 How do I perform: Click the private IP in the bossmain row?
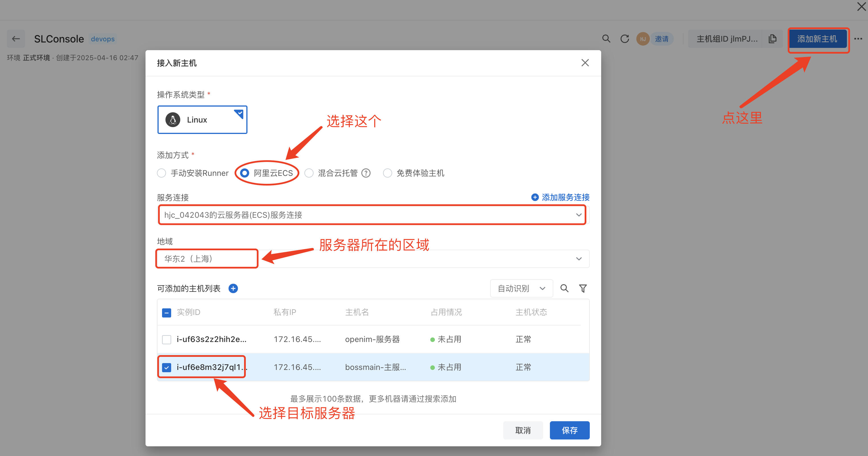(x=297, y=367)
